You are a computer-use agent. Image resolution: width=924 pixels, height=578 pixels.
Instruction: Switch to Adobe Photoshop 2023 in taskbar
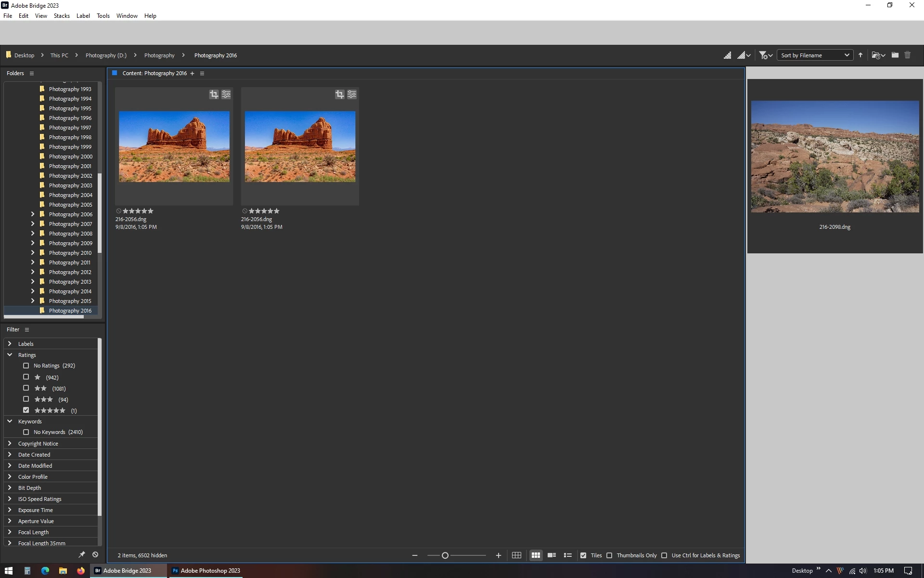206,571
